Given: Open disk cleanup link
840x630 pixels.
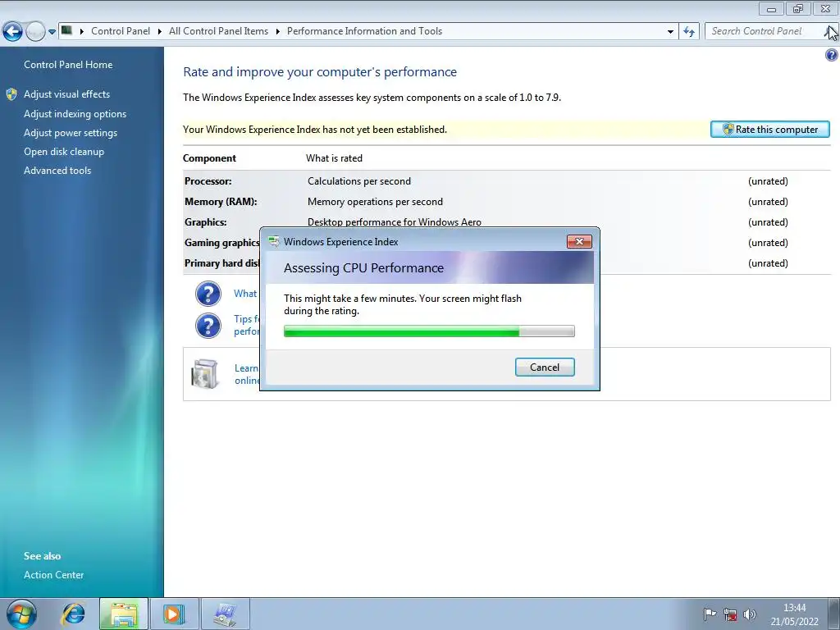Looking at the screenshot, I should (64, 152).
